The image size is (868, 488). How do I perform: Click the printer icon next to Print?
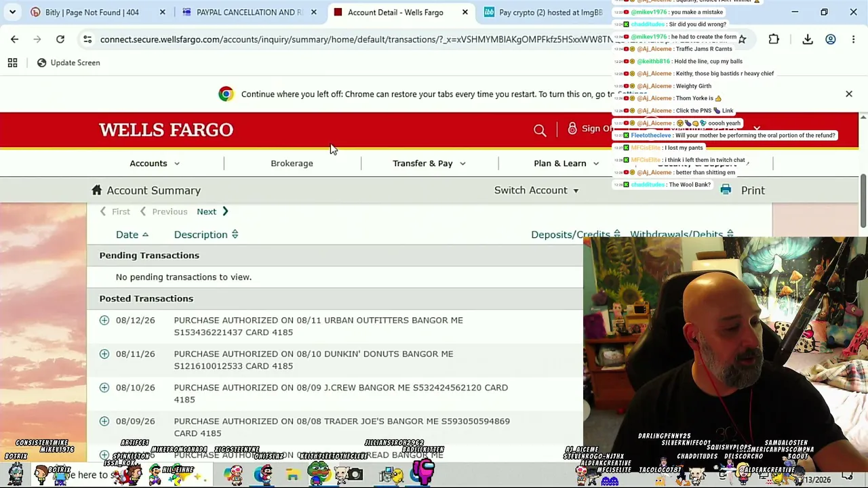pyautogui.click(x=726, y=190)
